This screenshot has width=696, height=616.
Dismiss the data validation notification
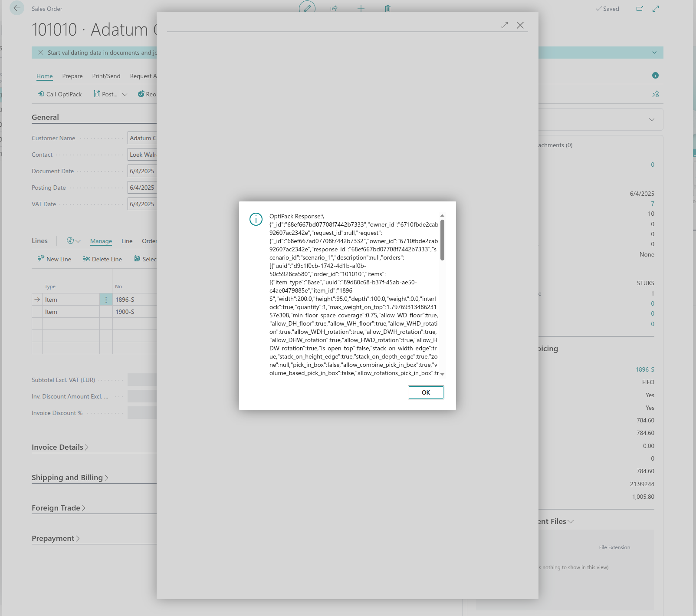(41, 53)
